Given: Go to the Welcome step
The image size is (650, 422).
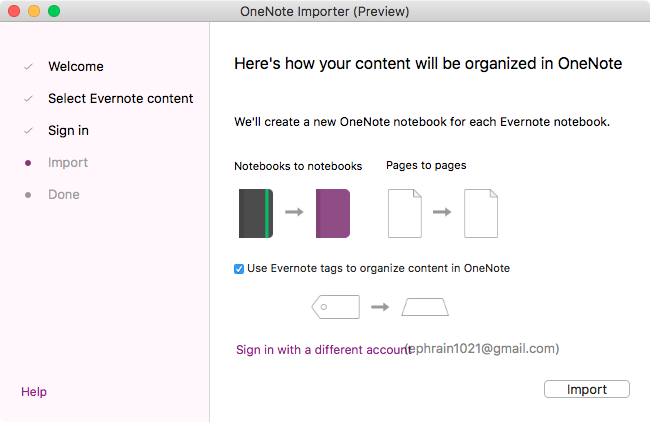Looking at the screenshot, I should click(x=75, y=67).
